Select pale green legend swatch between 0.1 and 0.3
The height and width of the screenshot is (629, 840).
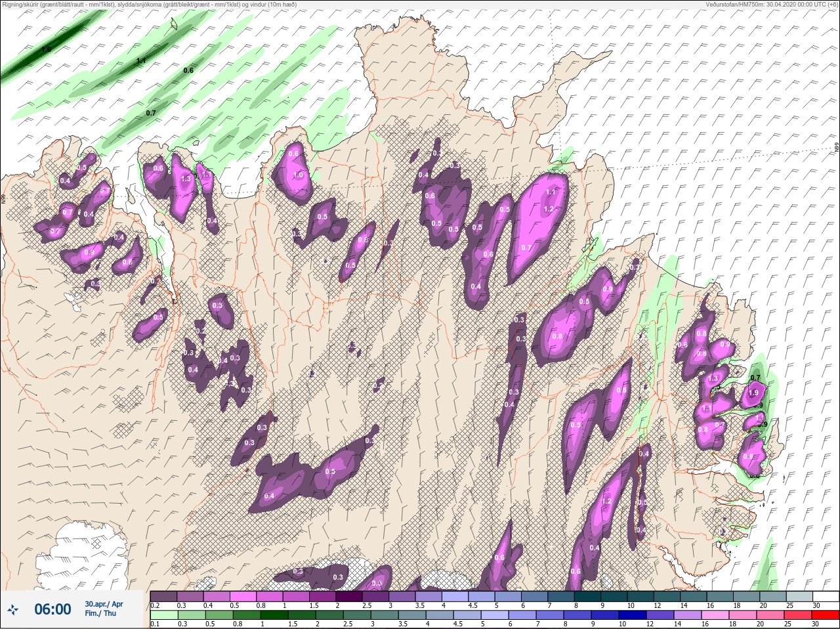163,615
